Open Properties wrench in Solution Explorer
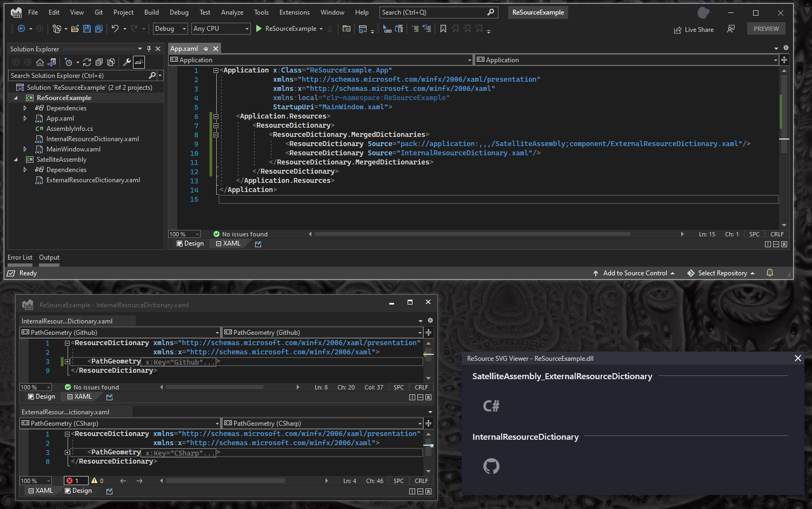This screenshot has height=509, width=812. (x=127, y=62)
